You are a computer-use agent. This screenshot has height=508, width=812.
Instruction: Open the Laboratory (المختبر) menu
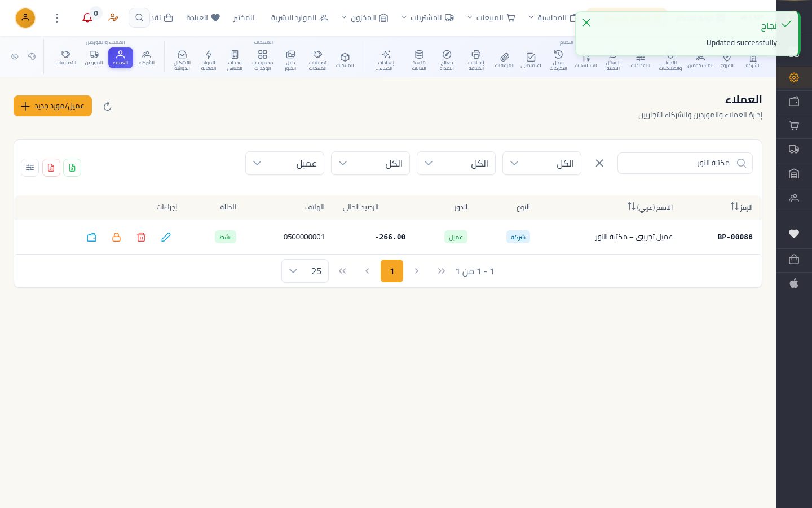[244, 18]
